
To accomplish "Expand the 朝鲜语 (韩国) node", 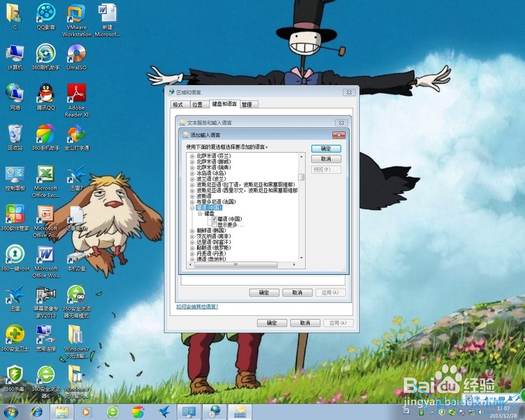I will point(192,231).
